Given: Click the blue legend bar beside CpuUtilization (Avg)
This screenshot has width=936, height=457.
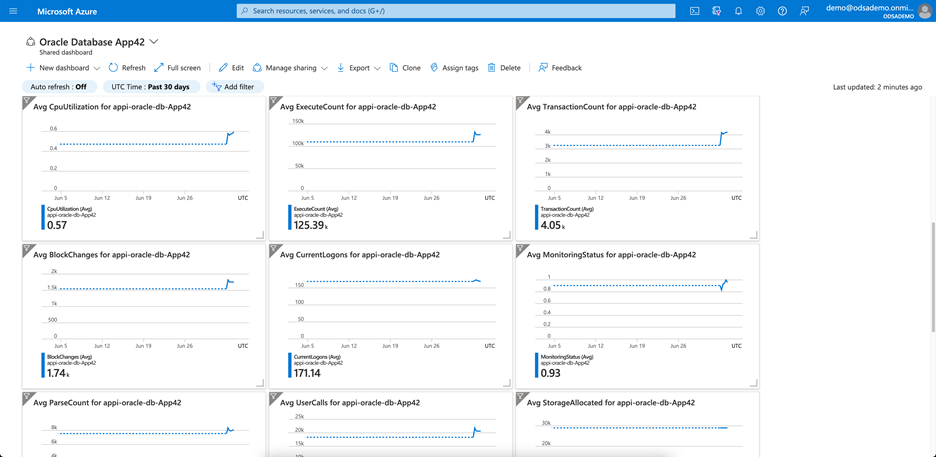Looking at the screenshot, I should pyautogui.click(x=43, y=217).
